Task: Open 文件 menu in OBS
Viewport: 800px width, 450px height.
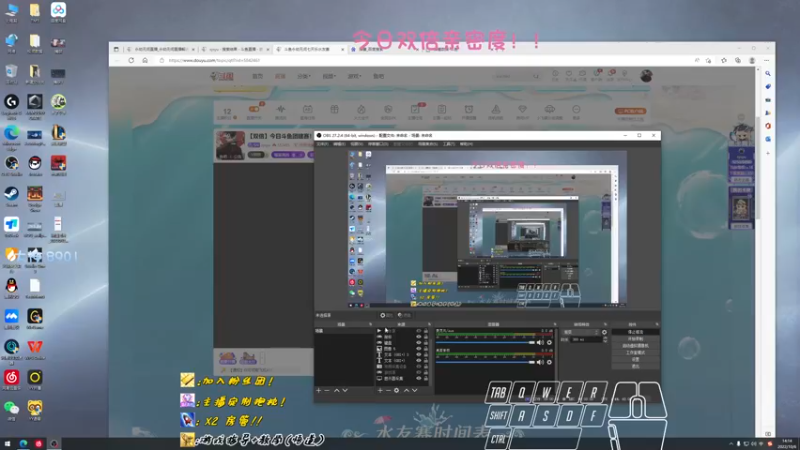Action: coord(322,144)
